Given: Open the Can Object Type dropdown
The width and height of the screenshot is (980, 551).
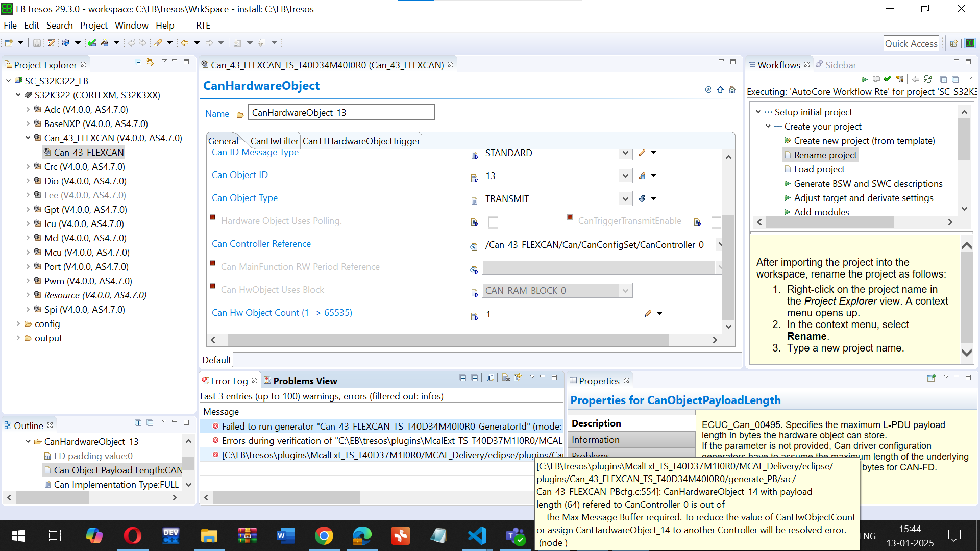Looking at the screenshot, I should [x=625, y=198].
